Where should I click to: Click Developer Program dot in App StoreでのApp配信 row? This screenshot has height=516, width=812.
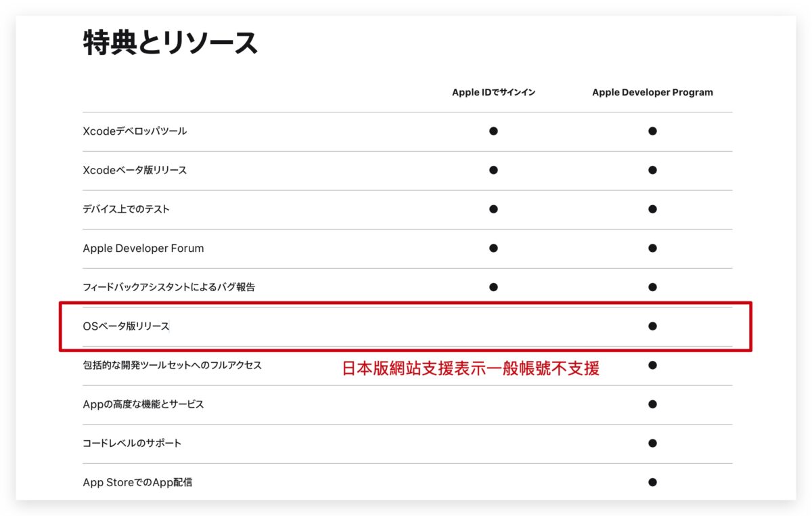pyautogui.click(x=652, y=483)
